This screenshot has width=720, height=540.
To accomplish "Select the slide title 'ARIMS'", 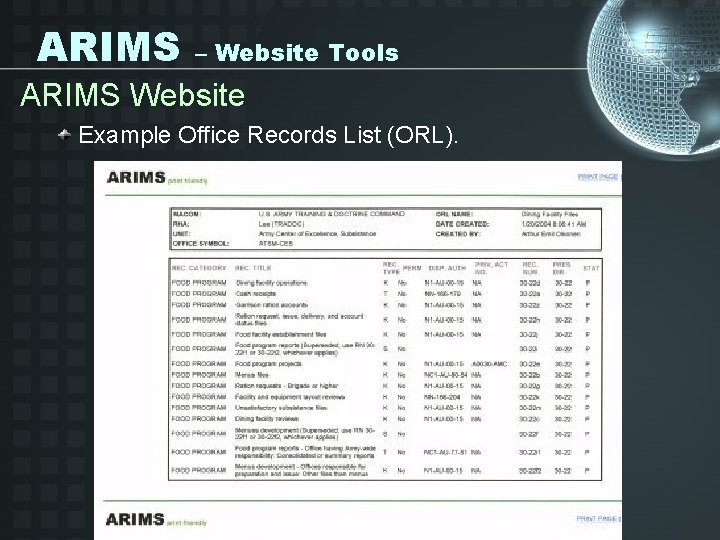I will [x=108, y=46].
